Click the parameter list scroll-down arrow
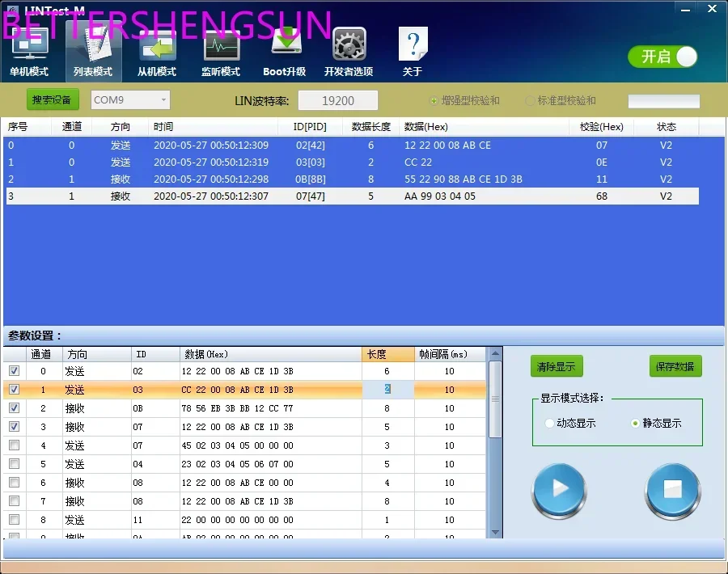 click(495, 532)
